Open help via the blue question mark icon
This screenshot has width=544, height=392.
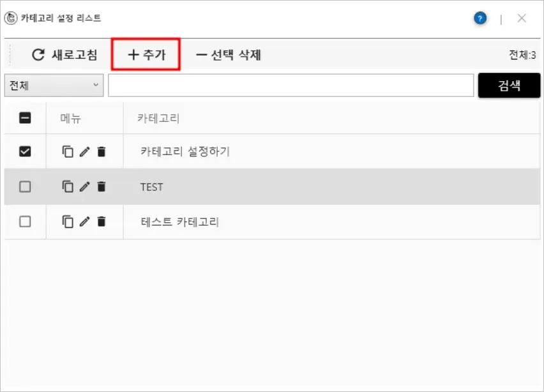[480, 18]
